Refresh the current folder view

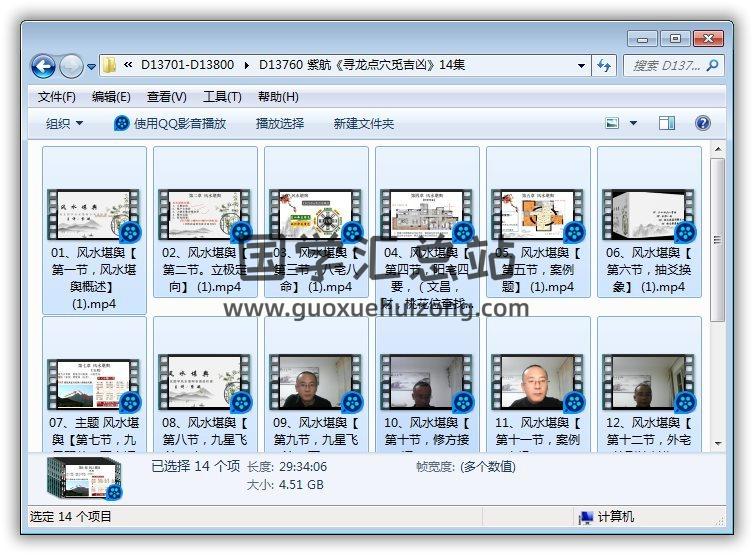pyautogui.click(x=604, y=66)
